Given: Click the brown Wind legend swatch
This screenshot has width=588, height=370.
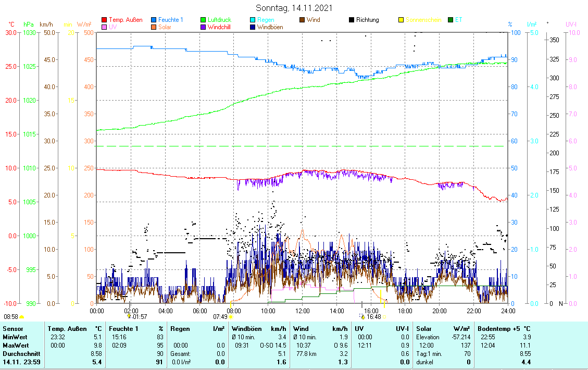Looking at the screenshot, I should [x=302, y=20].
